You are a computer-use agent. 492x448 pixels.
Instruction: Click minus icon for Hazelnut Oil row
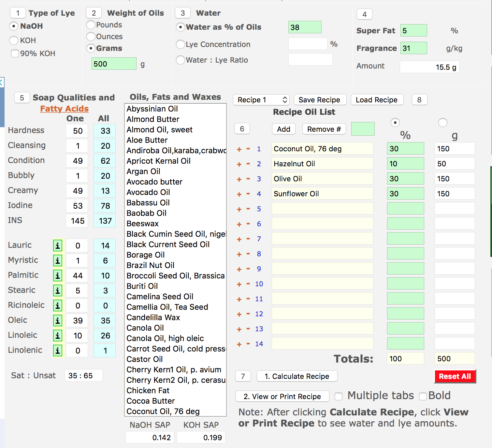click(248, 164)
